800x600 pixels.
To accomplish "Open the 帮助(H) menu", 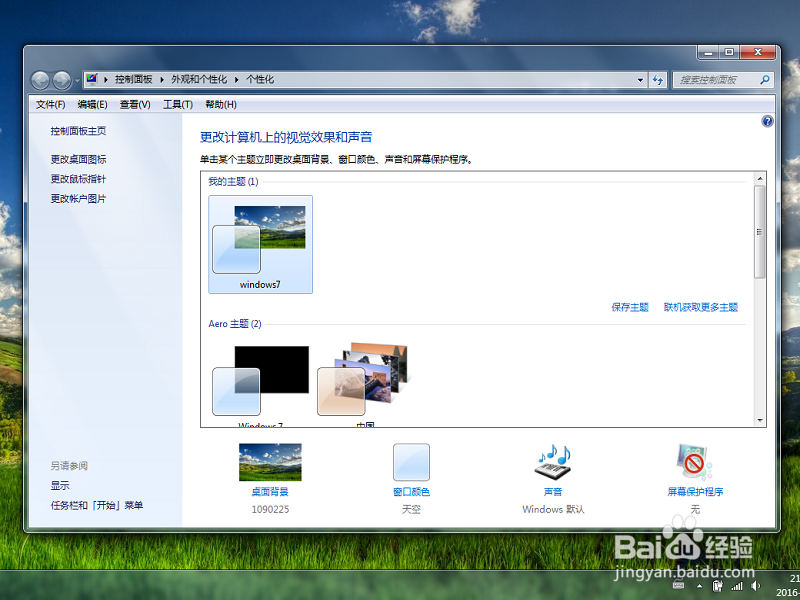I will pos(221,105).
